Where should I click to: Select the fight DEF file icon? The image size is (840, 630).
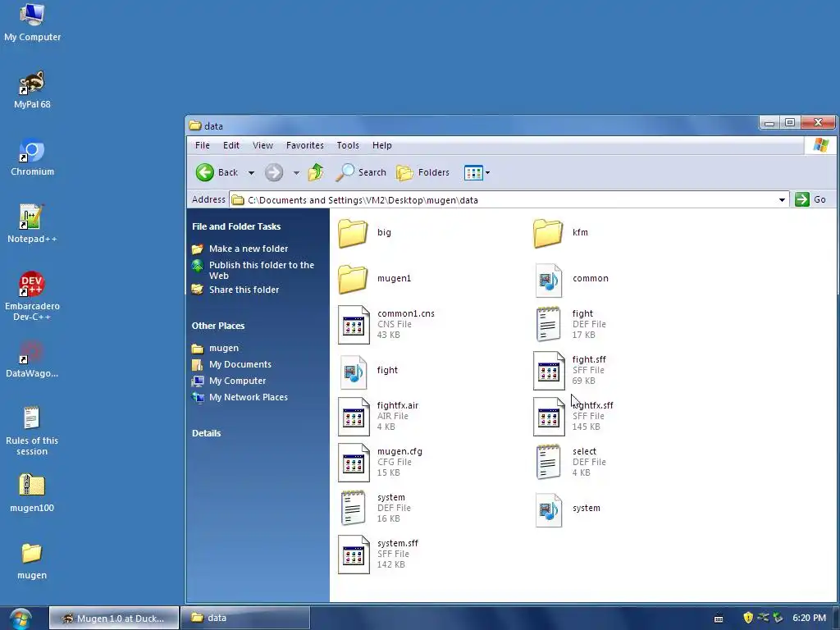point(549,324)
